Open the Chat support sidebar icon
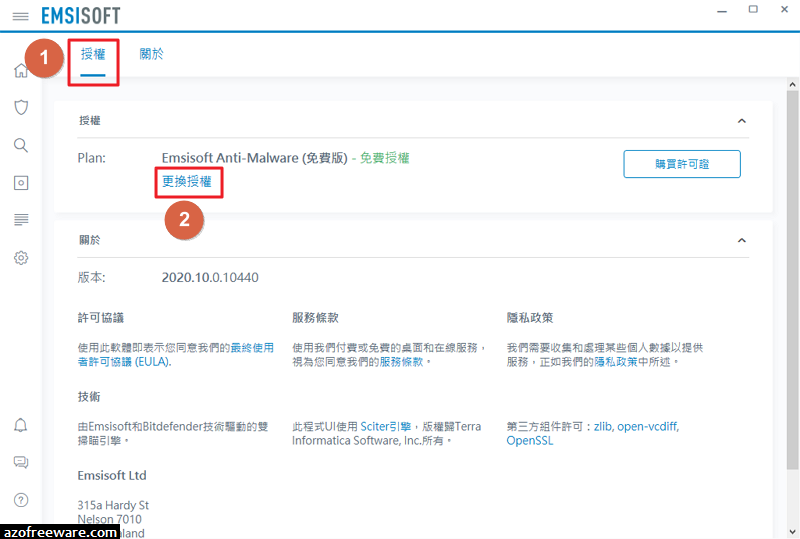The width and height of the screenshot is (800, 539). coord(21,462)
